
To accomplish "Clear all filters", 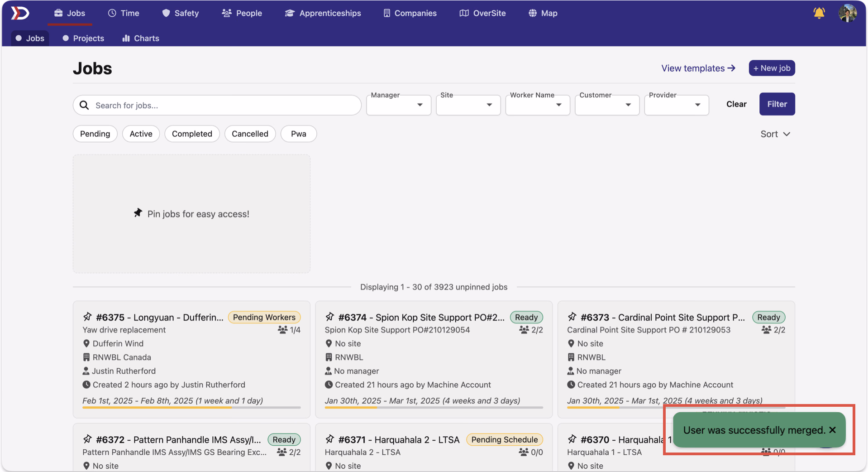I will click(736, 104).
